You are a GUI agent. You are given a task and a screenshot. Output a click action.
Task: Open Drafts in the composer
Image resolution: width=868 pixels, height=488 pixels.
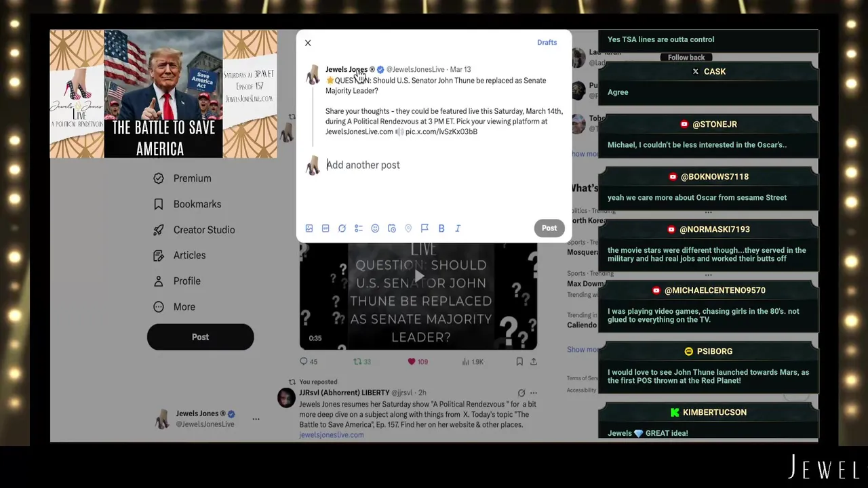547,42
